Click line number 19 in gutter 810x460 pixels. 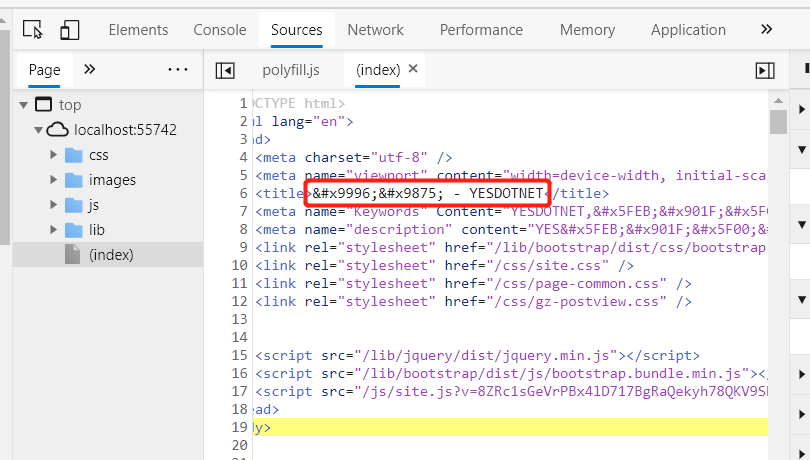tap(240, 427)
